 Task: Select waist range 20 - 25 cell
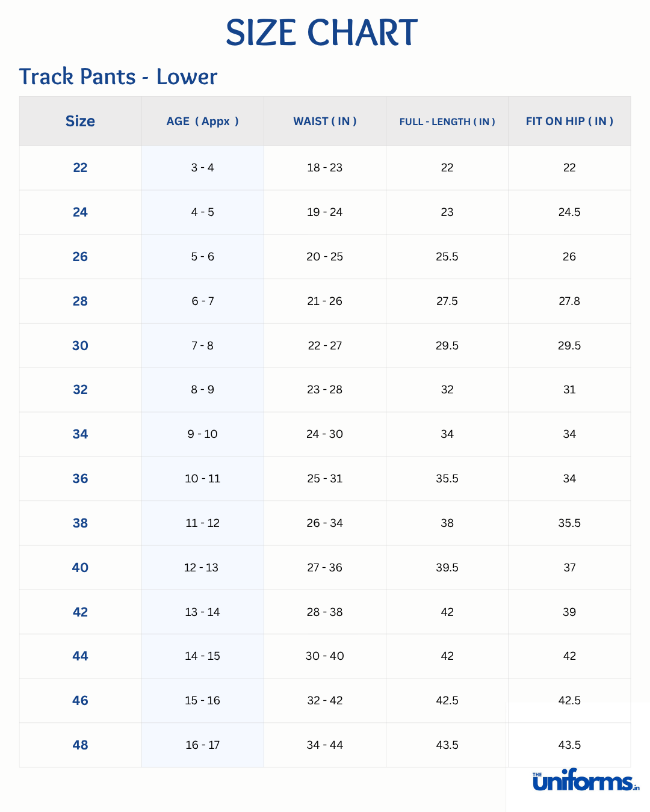325,257
